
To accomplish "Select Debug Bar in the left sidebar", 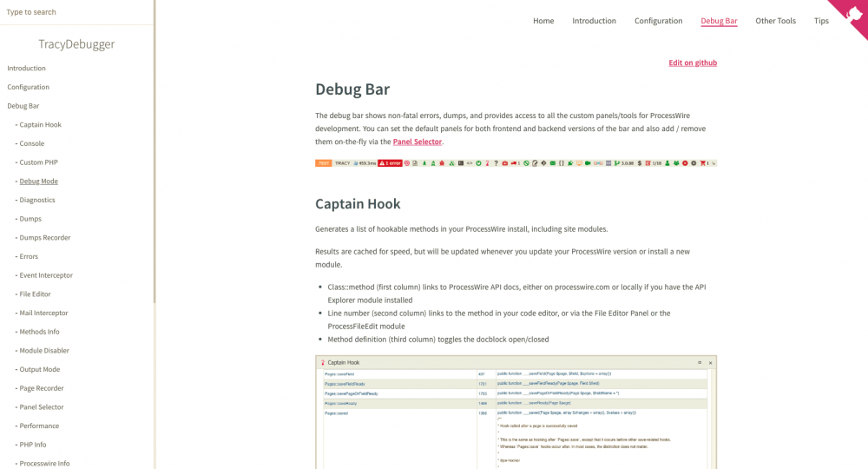I will (23, 106).
